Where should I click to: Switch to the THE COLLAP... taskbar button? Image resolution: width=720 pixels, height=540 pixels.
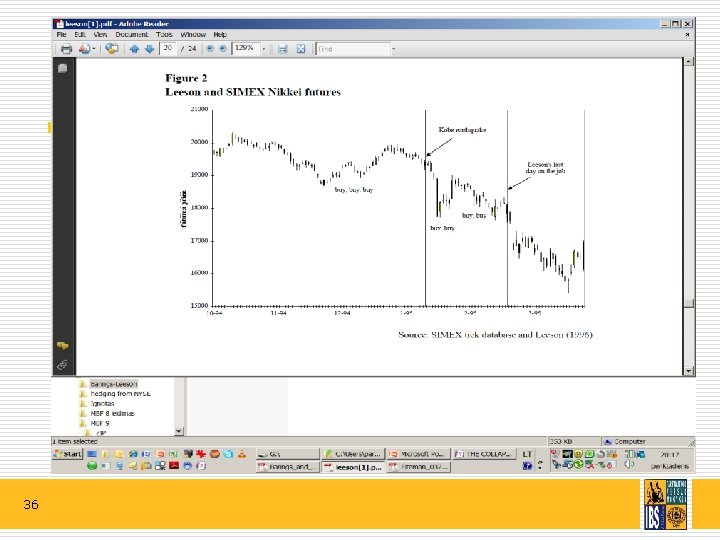click(x=485, y=454)
